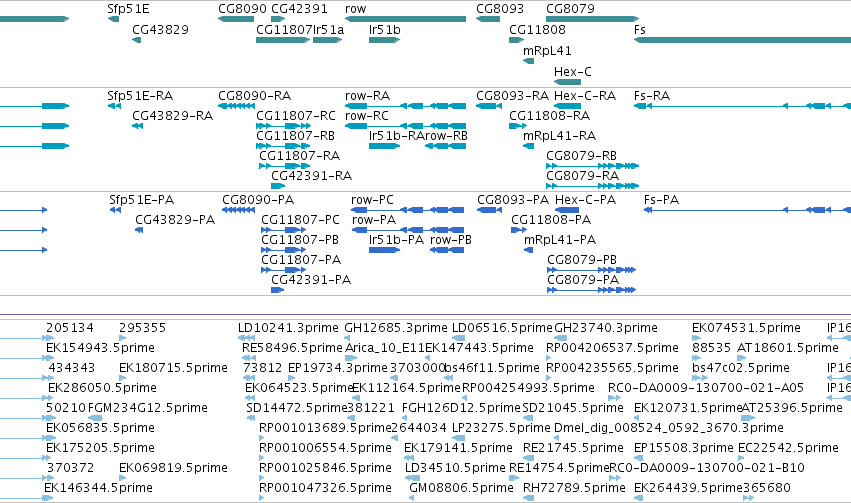Select protein label Fs-PA
Screen dimensions: 851x503
pyautogui.click(x=661, y=200)
